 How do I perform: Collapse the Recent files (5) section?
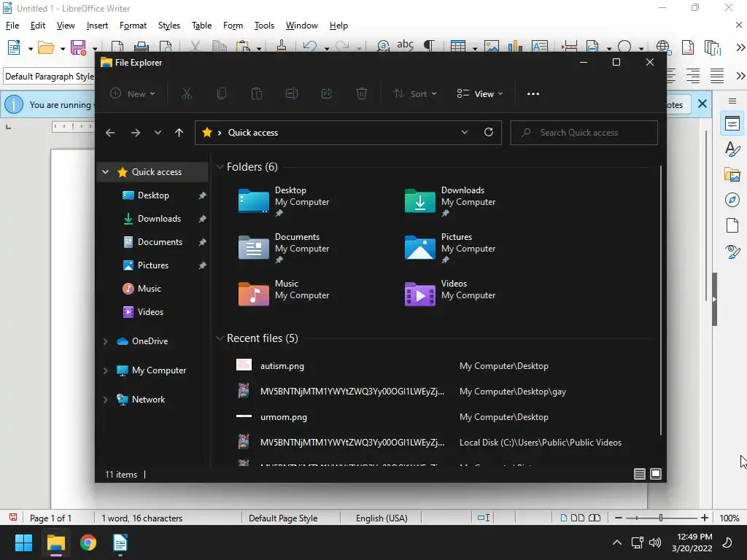point(220,338)
